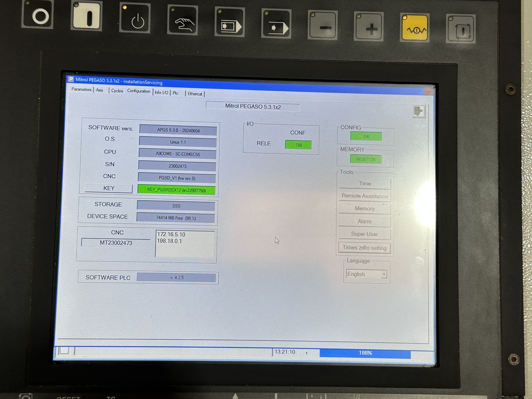
Task: Click the A9COME - SC-COMEC55 CPU field
Action: [x=178, y=154]
